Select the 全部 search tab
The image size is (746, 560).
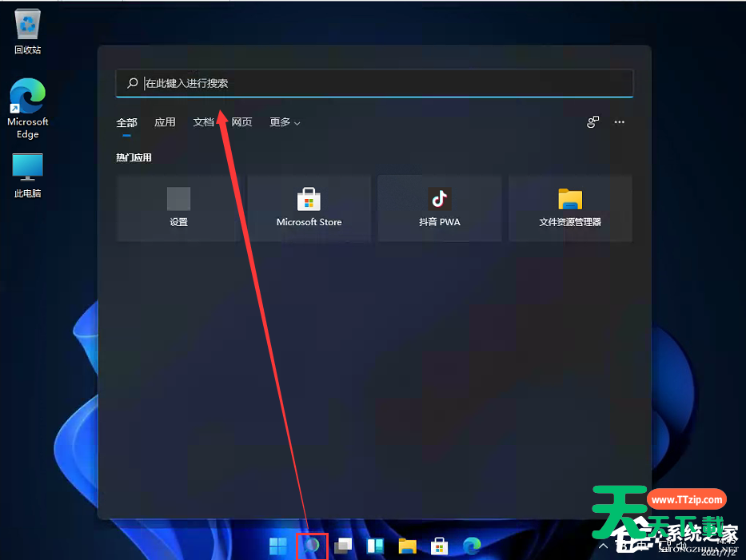126,123
